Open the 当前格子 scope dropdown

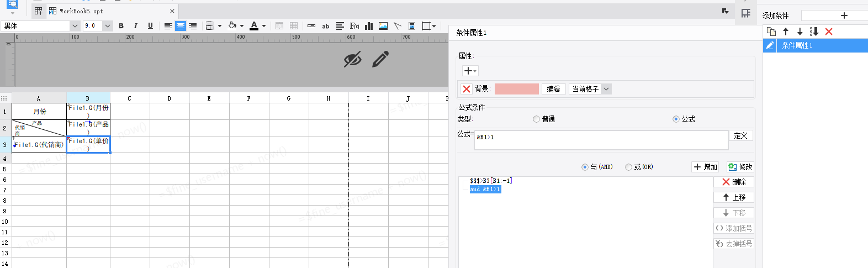(x=606, y=89)
